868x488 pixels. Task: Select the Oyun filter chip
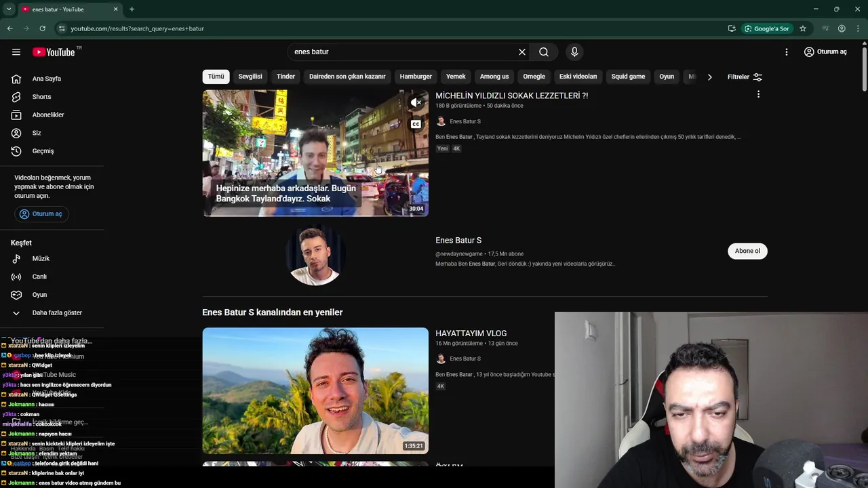pyautogui.click(x=667, y=77)
